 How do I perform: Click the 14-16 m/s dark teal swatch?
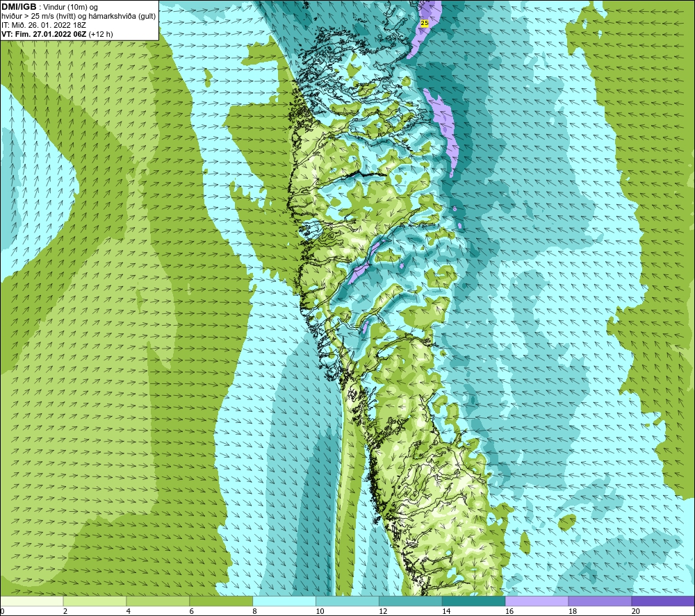click(x=474, y=601)
